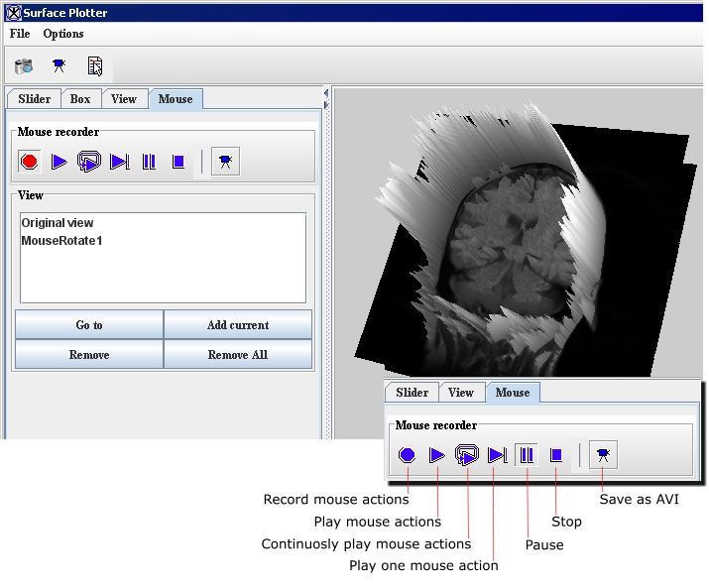Select "Original view" in the View list
Viewport: 709px width, 588px height.
point(58,223)
